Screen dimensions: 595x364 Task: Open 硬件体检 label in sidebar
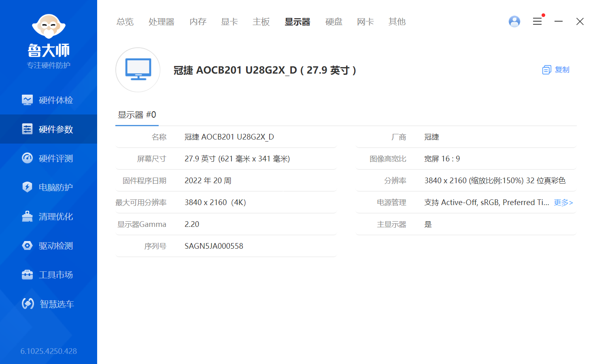pyautogui.click(x=56, y=100)
